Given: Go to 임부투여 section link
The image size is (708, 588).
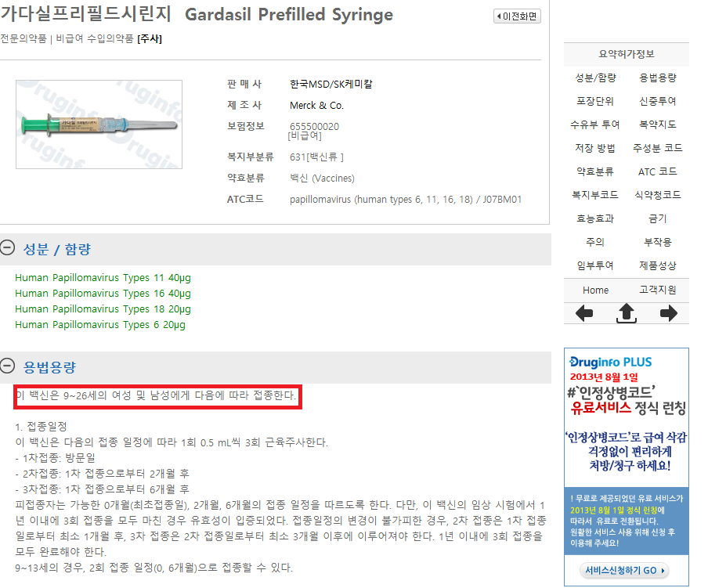Looking at the screenshot, I should (x=595, y=265).
